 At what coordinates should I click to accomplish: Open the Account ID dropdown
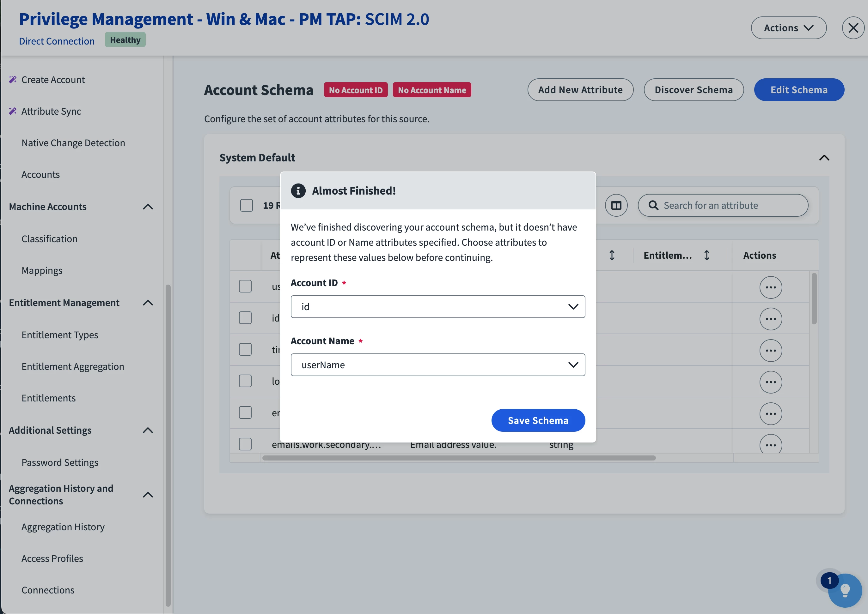(438, 307)
